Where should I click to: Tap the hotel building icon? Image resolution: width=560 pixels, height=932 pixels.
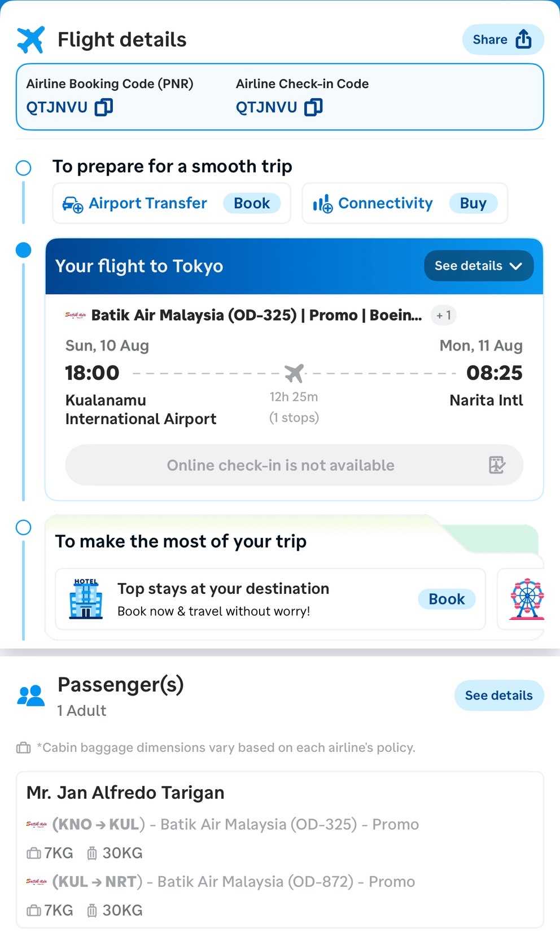[x=86, y=599]
